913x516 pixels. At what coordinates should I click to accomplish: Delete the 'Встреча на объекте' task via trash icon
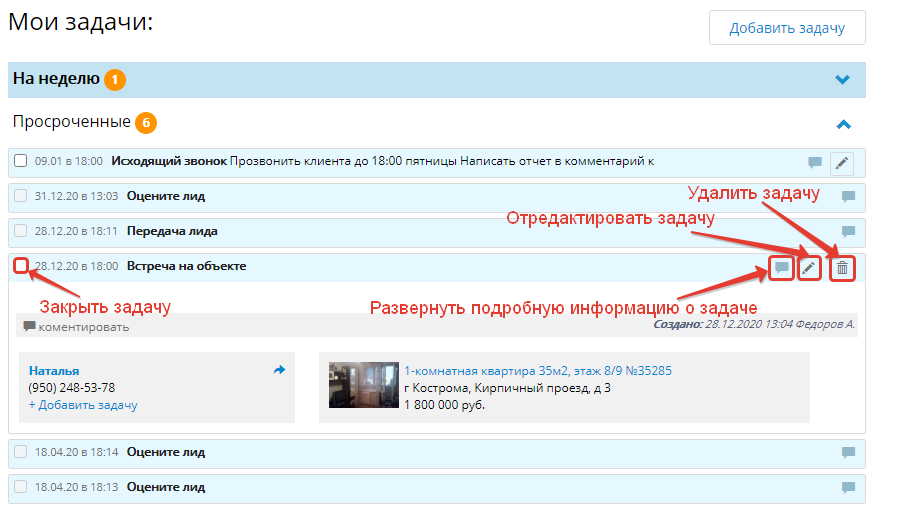pyautogui.click(x=843, y=267)
